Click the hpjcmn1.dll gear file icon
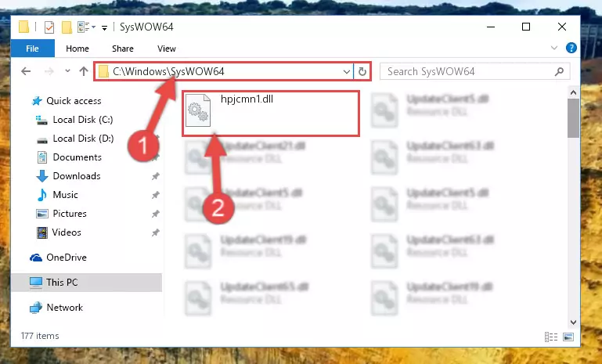The height and width of the screenshot is (364, 602). (198, 110)
